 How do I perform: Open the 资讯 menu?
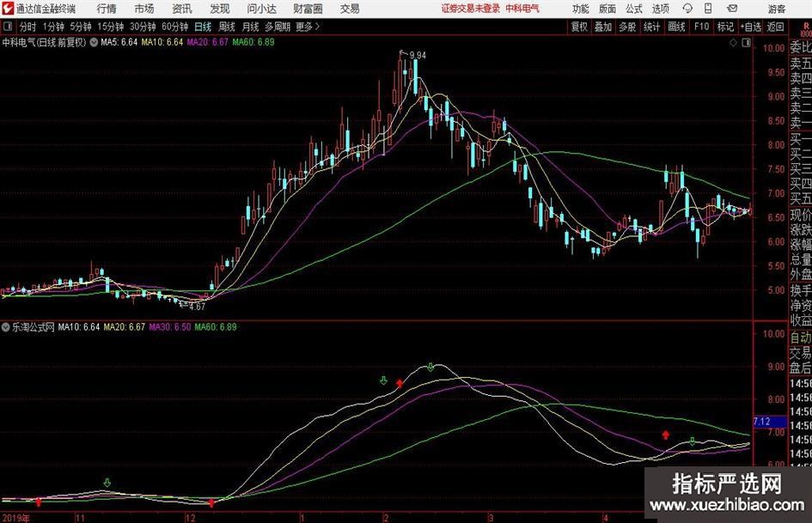tap(182, 9)
